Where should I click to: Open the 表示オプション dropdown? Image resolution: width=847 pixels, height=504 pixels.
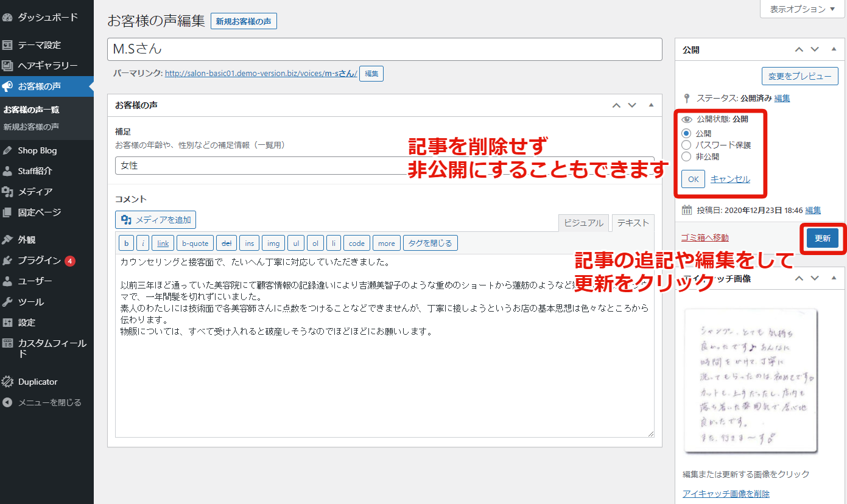click(x=803, y=9)
